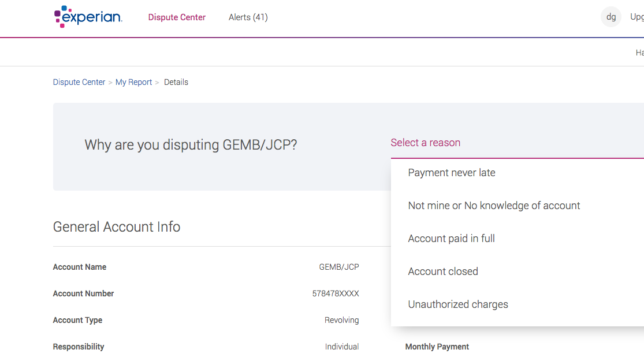Click the GEMB/JCP account name value
The width and height of the screenshot is (644, 357).
[x=339, y=267]
